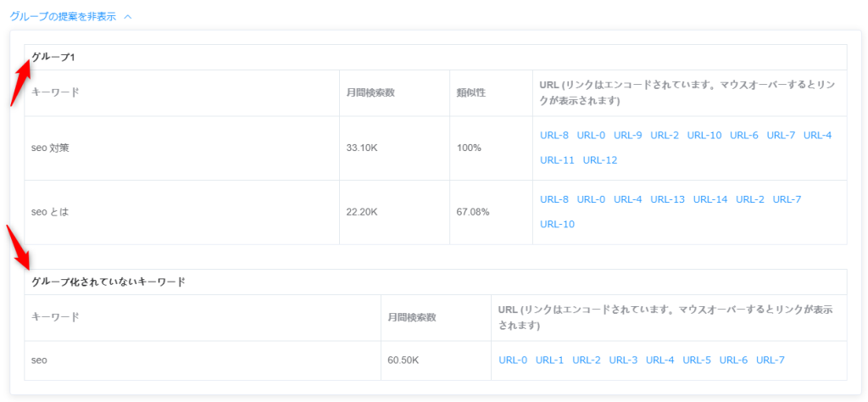Open URL-4 in the ungrouped seo row
868x402 pixels.
659,360
